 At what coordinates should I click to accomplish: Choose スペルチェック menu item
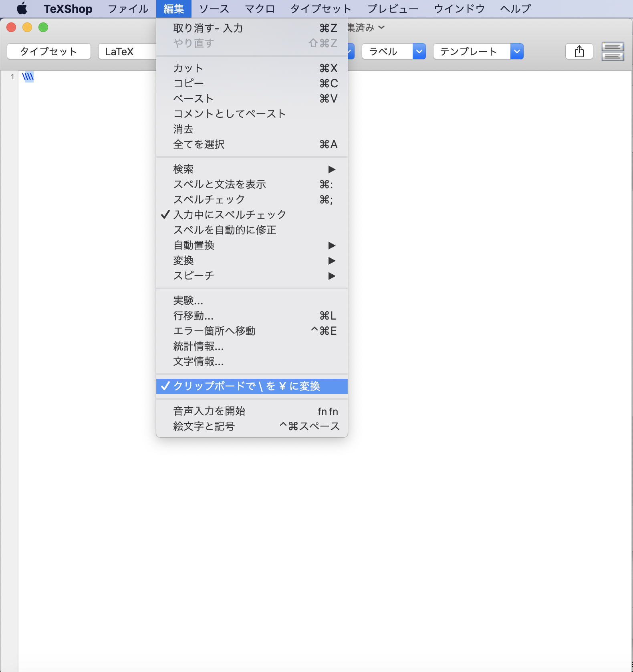coord(252,199)
